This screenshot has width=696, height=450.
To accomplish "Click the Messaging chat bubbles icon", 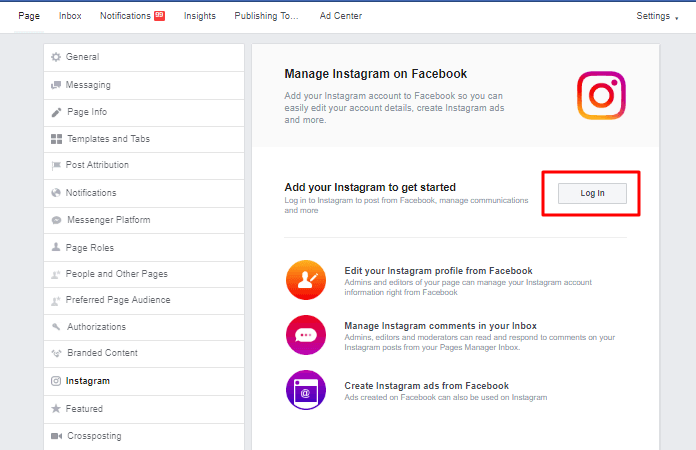I will [x=56, y=85].
